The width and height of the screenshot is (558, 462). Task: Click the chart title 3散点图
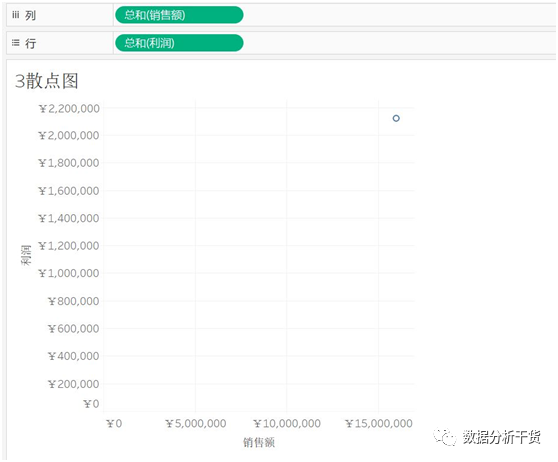(x=47, y=81)
